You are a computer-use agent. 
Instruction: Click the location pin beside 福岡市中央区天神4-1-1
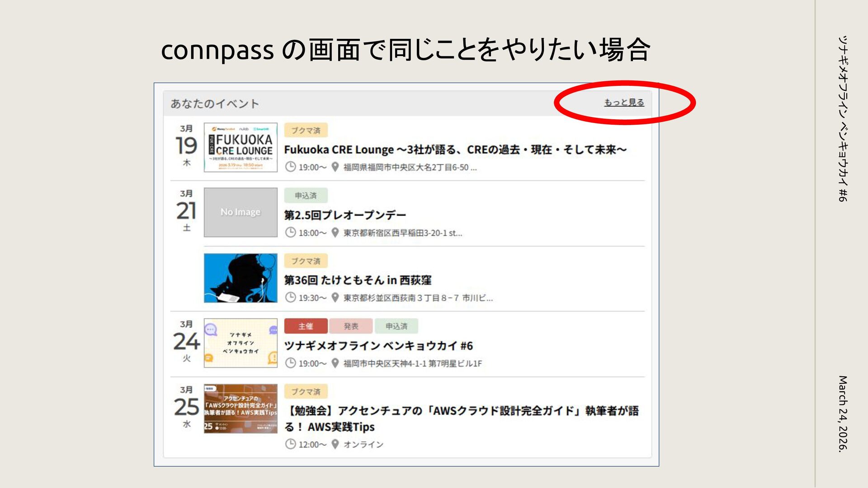point(335,363)
